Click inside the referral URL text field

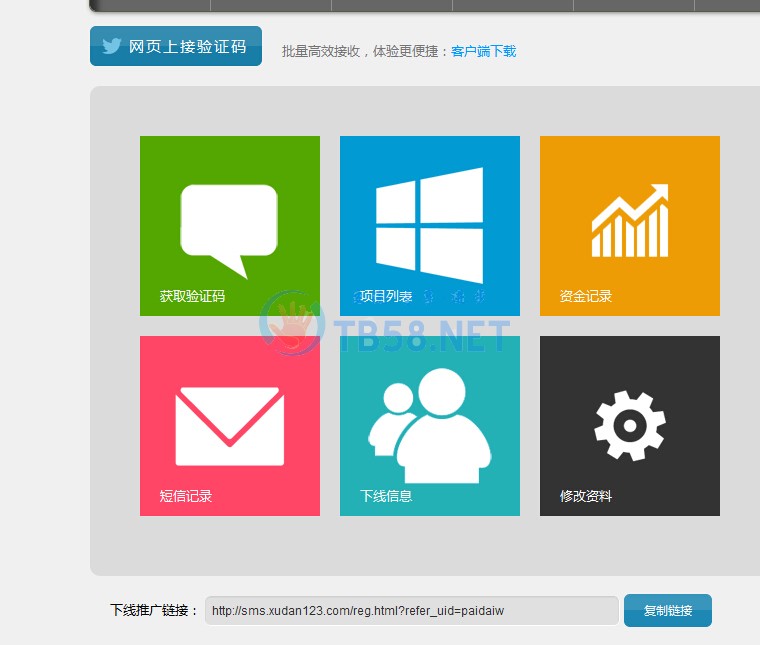pos(411,610)
